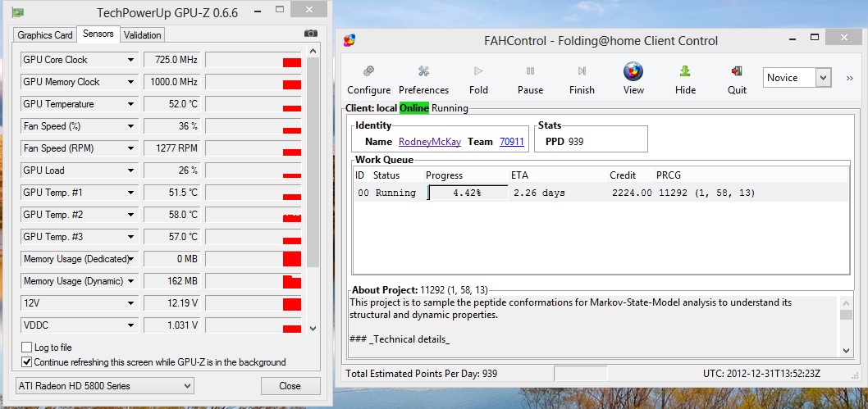Viewport: 868px width, 409px height.
Task: Take a GPU-Z screenshot with camera icon
Action: (311, 34)
